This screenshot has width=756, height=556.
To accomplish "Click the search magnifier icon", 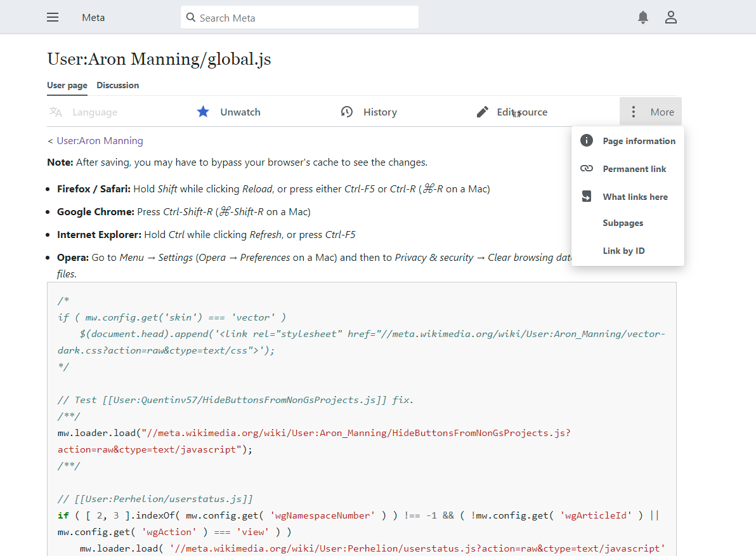I will pos(190,17).
